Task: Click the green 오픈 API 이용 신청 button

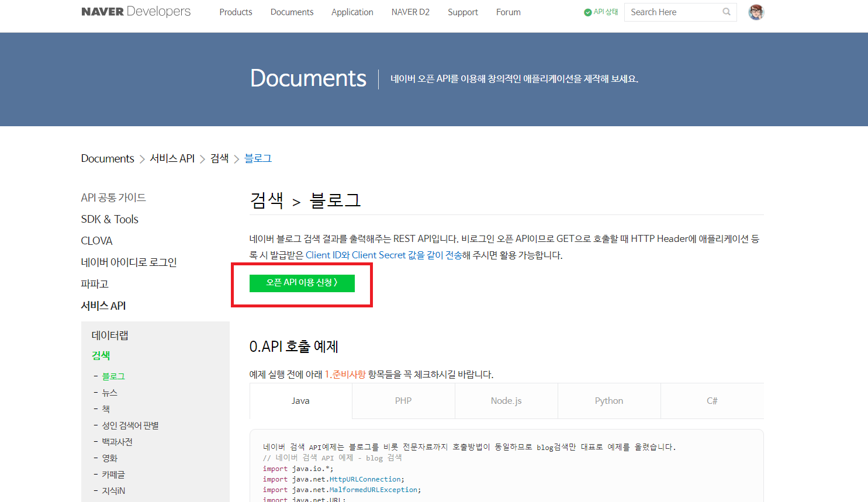Action: point(302,283)
